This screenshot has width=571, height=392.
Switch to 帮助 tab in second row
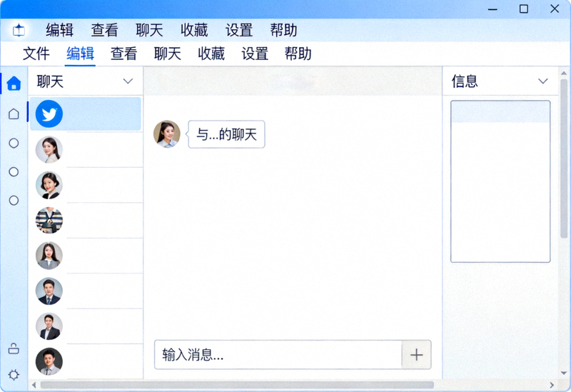[x=298, y=54]
